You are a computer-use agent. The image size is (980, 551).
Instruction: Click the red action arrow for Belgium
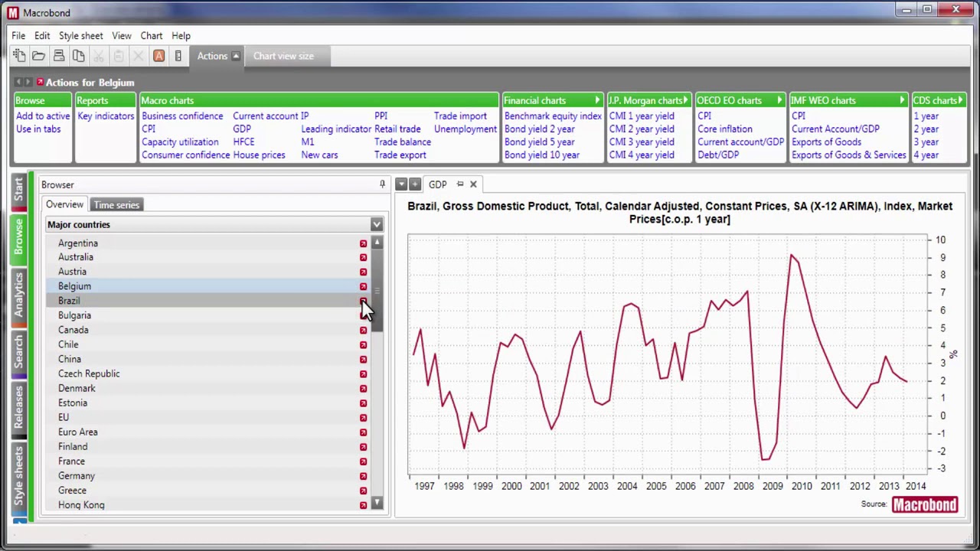363,287
